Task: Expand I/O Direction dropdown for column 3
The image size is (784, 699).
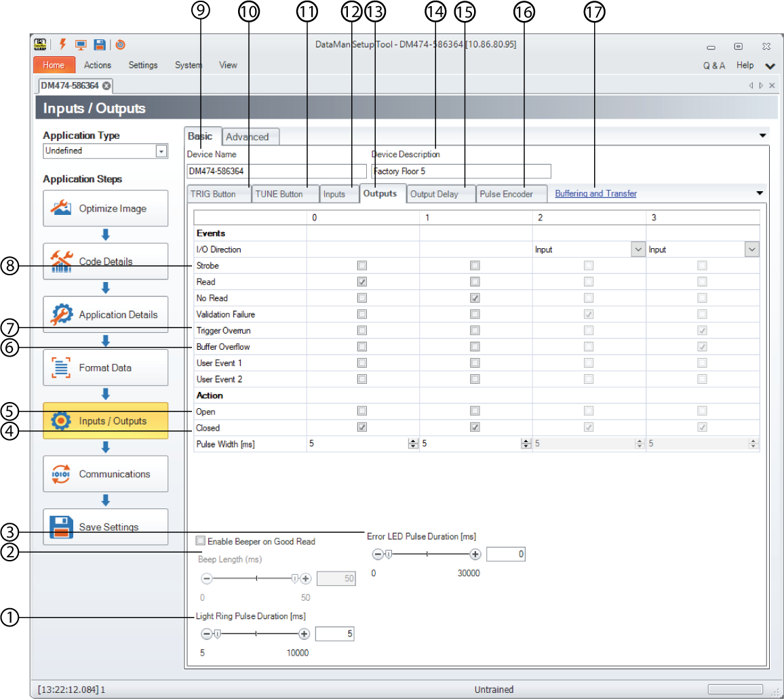Action: pos(751,249)
